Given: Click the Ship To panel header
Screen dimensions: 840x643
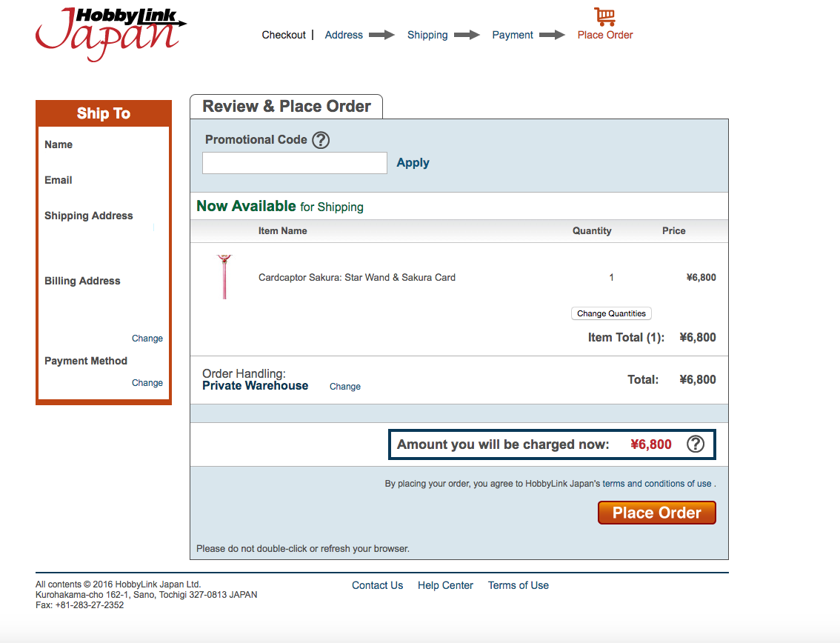Looking at the screenshot, I should click(104, 113).
